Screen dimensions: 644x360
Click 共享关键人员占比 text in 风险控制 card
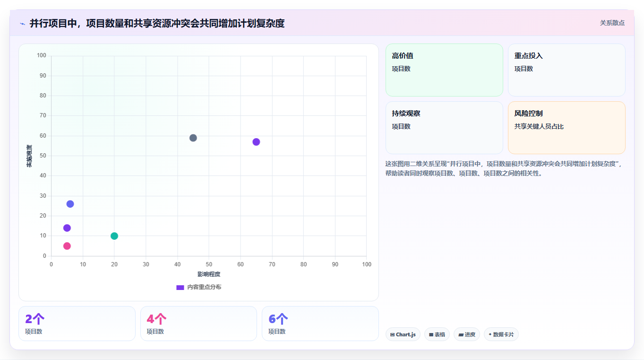coord(539,126)
